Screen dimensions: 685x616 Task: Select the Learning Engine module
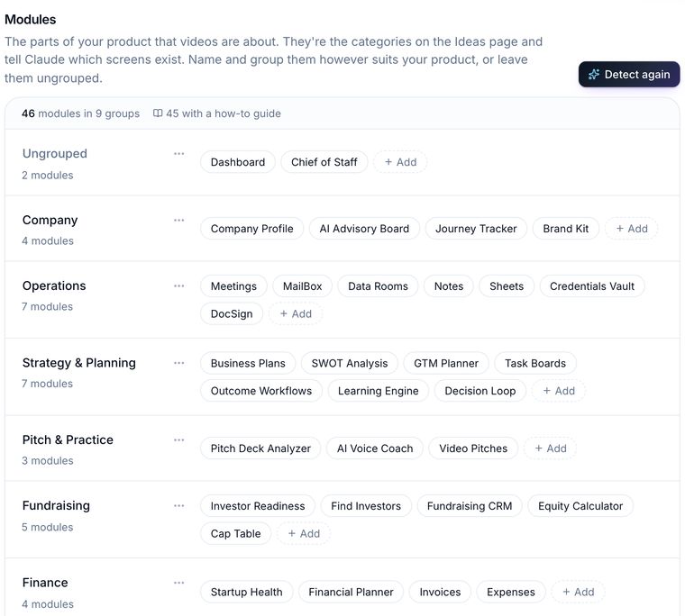point(379,391)
